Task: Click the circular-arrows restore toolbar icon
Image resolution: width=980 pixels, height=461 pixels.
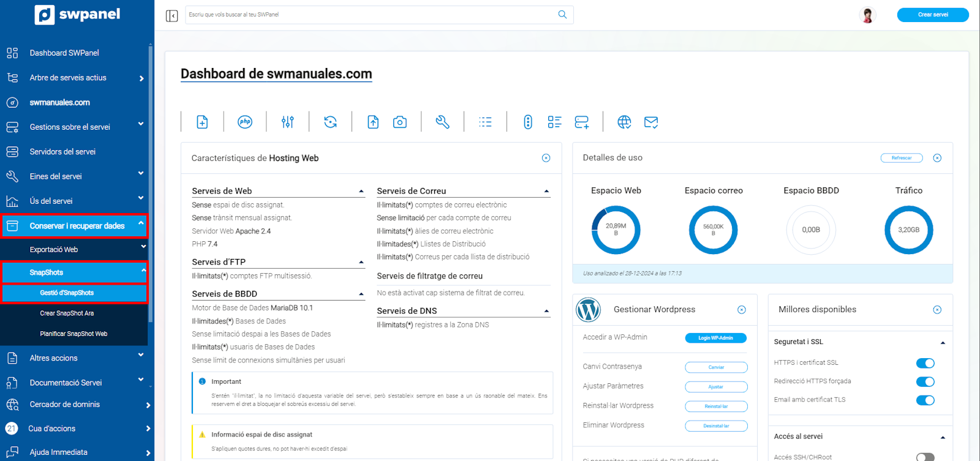Action: click(x=331, y=122)
